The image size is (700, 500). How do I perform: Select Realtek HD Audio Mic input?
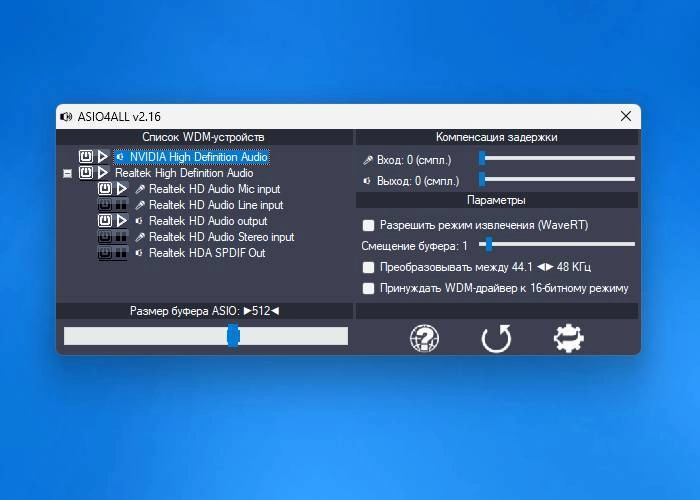tap(214, 189)
